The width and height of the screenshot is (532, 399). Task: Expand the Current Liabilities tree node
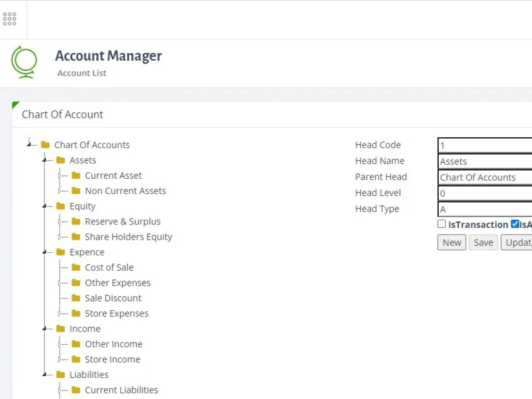click(x=60, y=390)
